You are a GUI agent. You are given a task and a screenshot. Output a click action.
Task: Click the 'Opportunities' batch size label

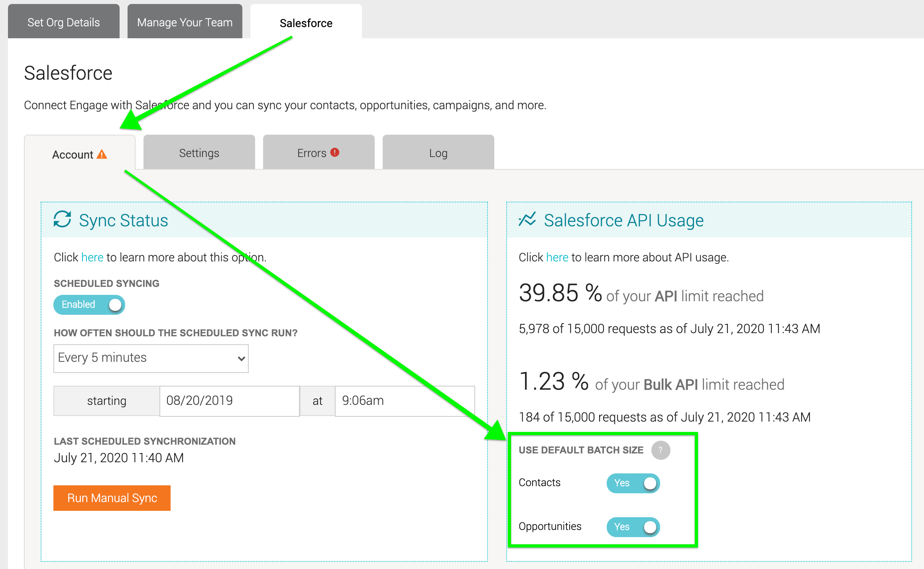pos(550,527)
